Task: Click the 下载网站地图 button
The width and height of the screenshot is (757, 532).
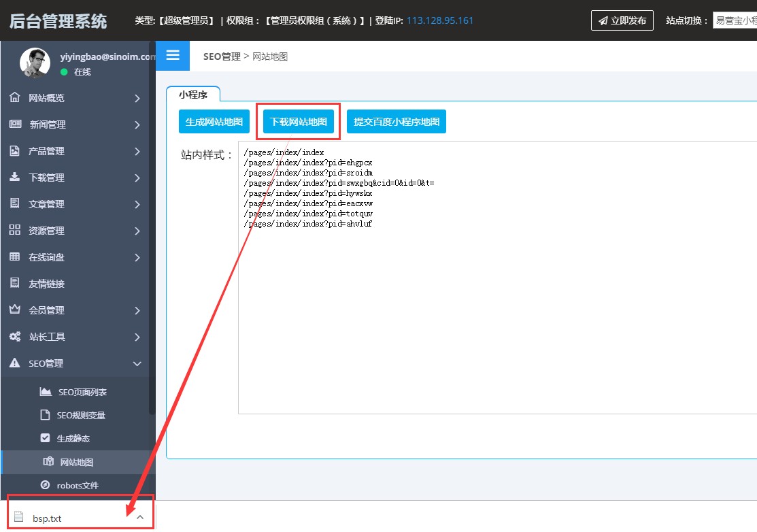Action: [299, 122]
